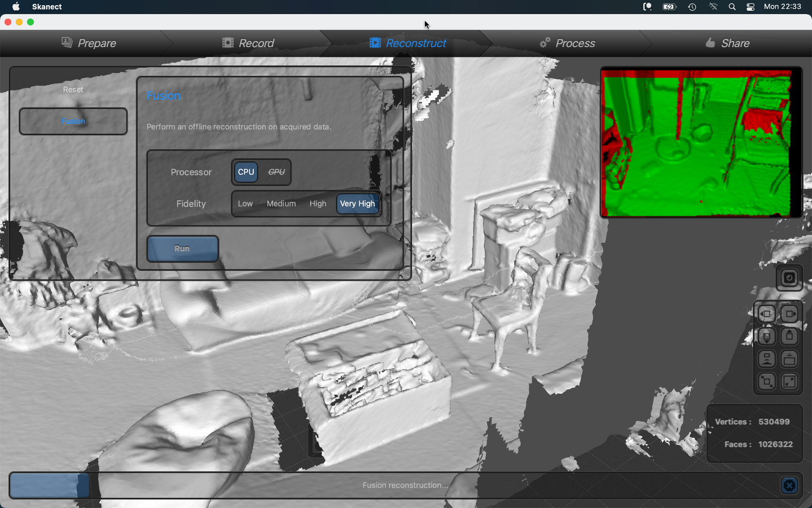Click the camera snapshot icon above the view controls
The height and width of the screenshot is (508, 812).
pos(789,278)
